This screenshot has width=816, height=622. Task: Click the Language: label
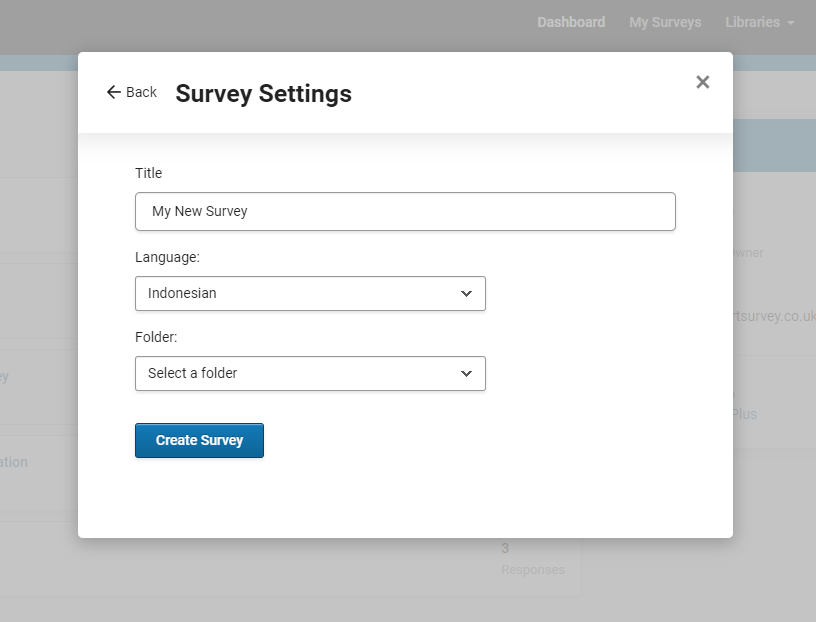(x=167, y=257)
